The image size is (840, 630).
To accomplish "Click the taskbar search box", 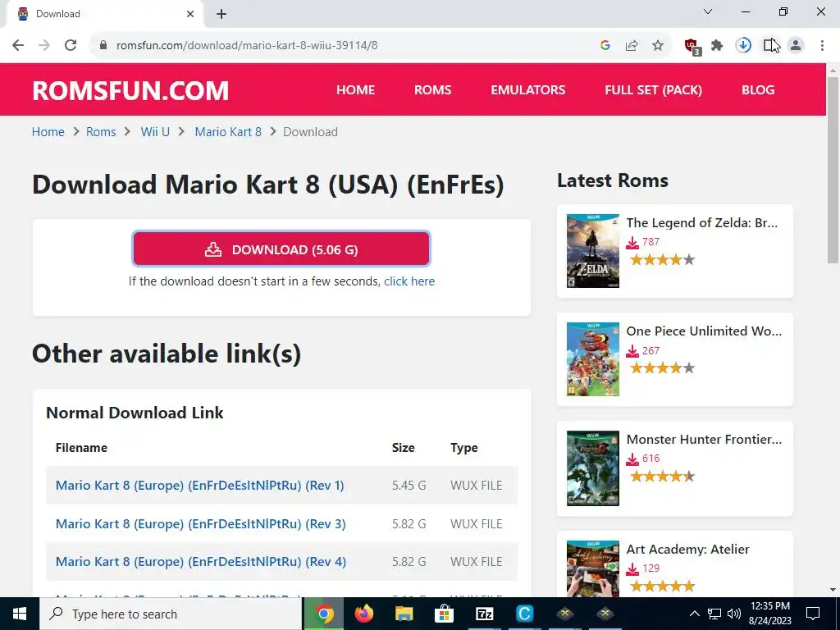I will coord(171,614).
